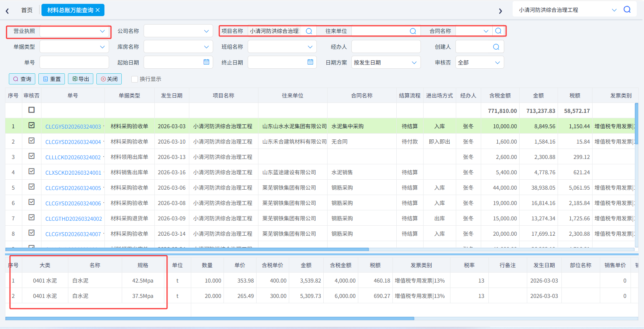Close the 材料总账万能查询 tab

point(98,10)
